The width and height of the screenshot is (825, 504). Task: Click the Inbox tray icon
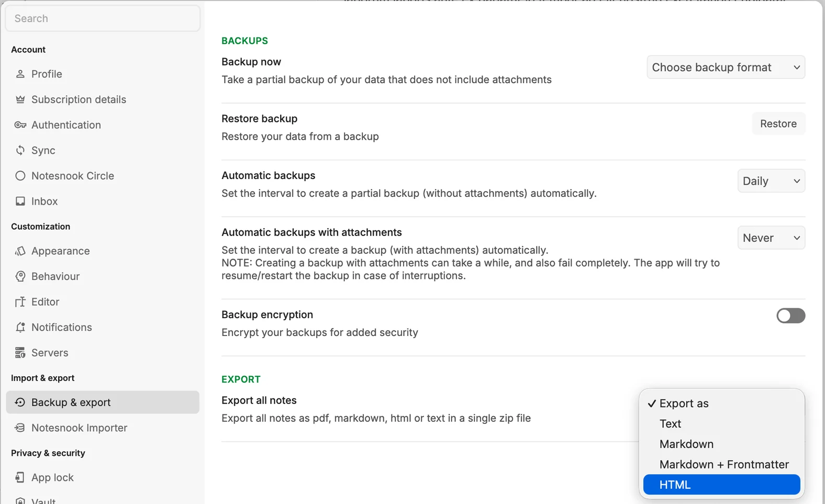tap(20, 201)
